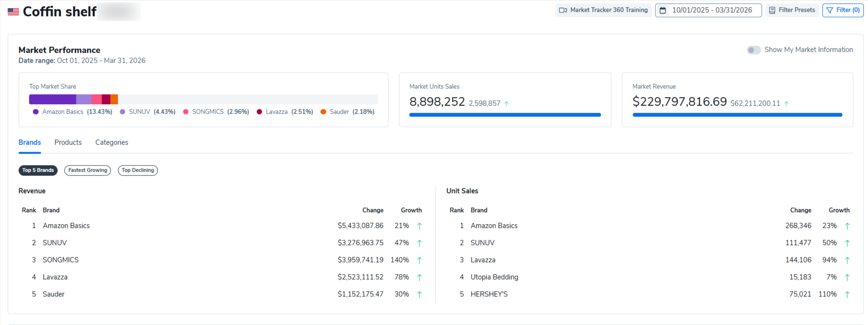Toggle Show My Market Information switch

(x=753, y=50)
